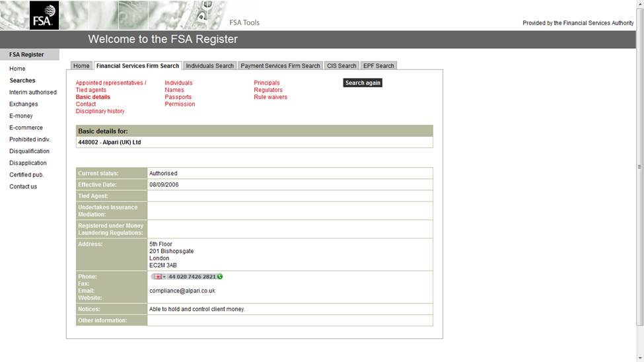644x362 pixels.
Task: Click the Authorised status value
Action: coord(163,173)
